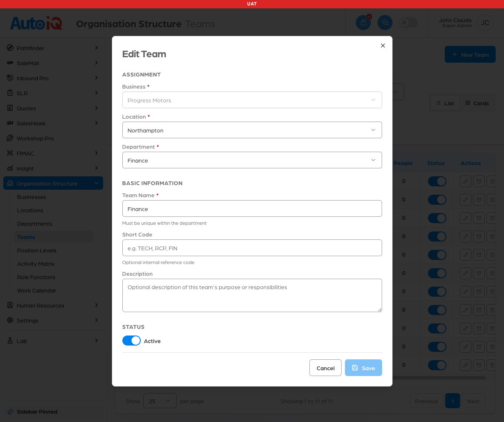Go to Position Levels in sidebar
This screenshot has width=504, height=422.
37,250
